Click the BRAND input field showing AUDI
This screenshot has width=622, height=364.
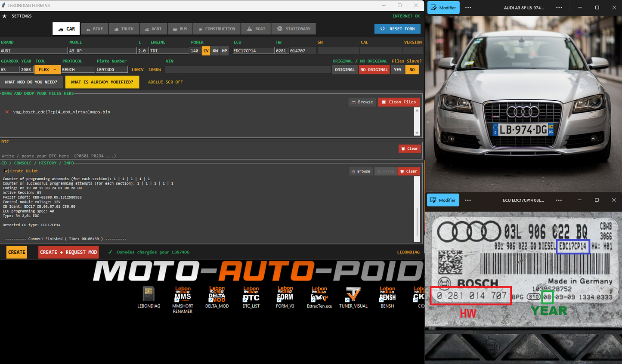34,51
